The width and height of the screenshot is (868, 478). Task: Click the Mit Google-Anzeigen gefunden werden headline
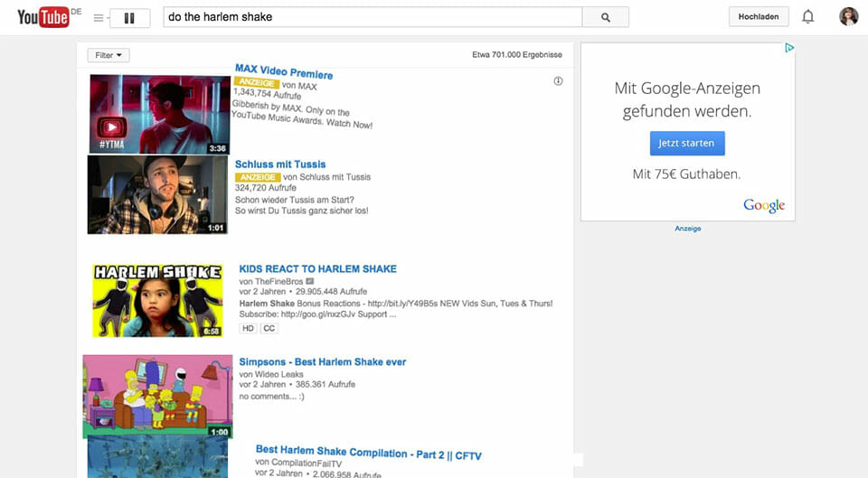point(687,99)
